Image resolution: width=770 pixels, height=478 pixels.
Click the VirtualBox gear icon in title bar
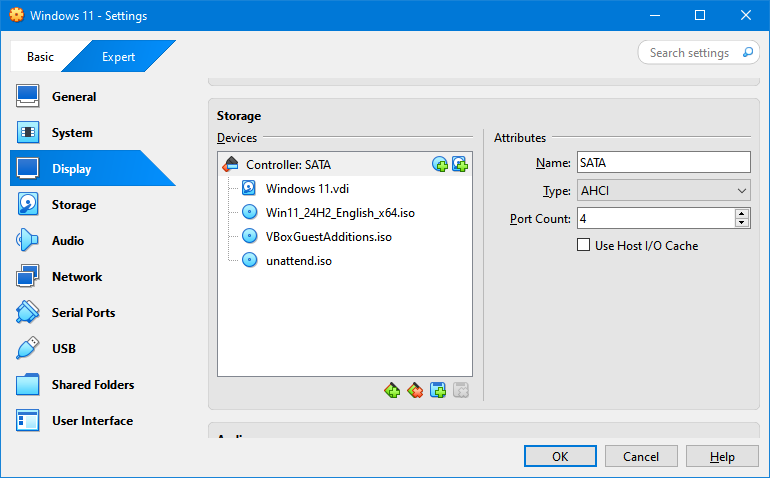click(x=16, y=15)
